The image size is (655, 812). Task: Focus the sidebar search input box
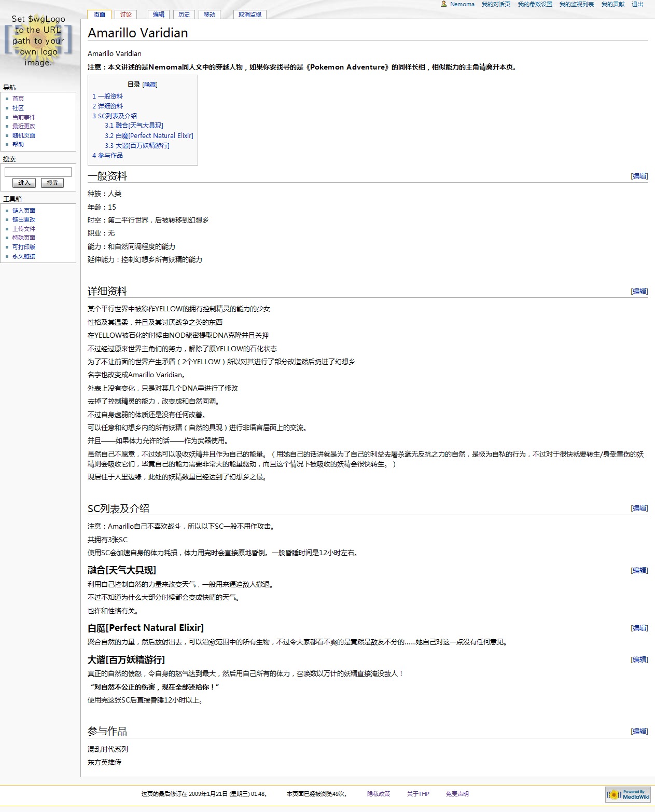(x=38, y=172)
